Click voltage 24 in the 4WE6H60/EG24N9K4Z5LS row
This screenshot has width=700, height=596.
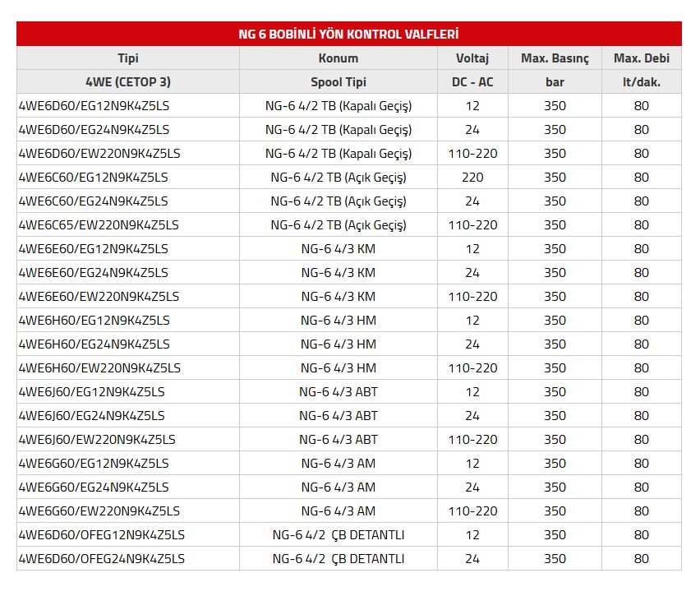472,344
